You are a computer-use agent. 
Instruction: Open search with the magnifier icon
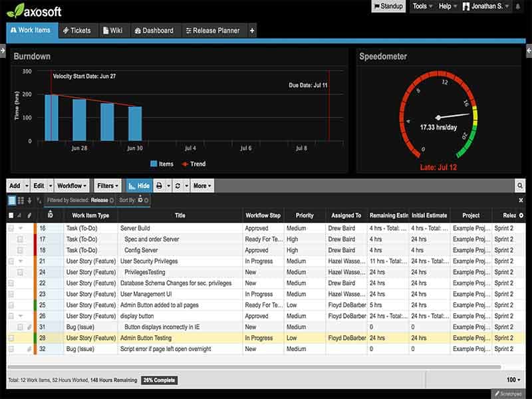520,186
